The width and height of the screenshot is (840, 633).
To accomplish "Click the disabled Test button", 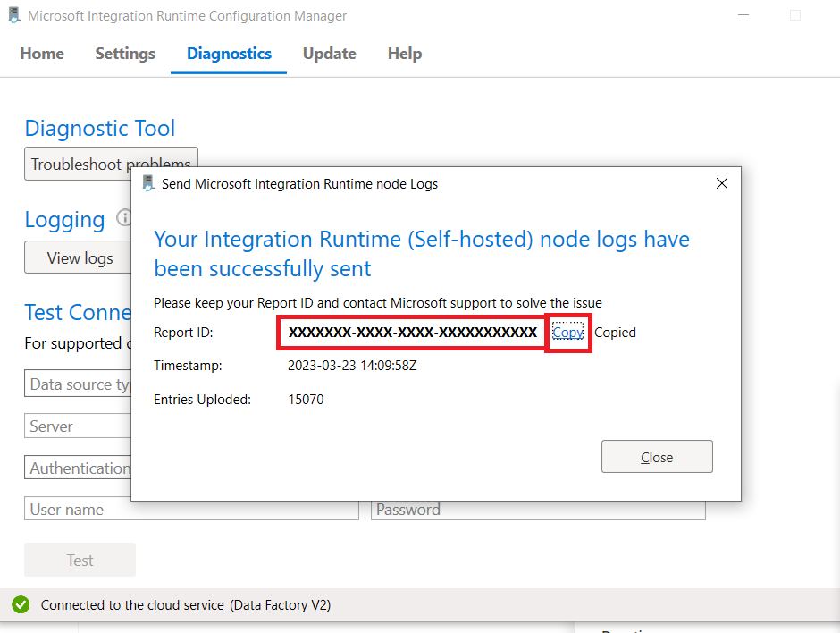I will coord(80,560).
